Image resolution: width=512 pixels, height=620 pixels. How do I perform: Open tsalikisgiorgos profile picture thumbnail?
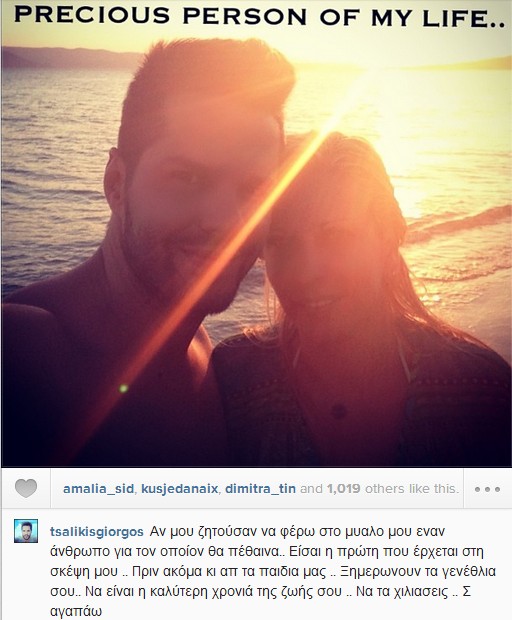pos(26,531)
